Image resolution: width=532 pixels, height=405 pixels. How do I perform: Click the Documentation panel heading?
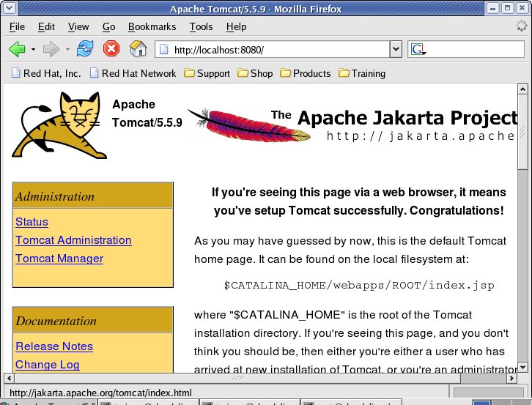[92, 321]
